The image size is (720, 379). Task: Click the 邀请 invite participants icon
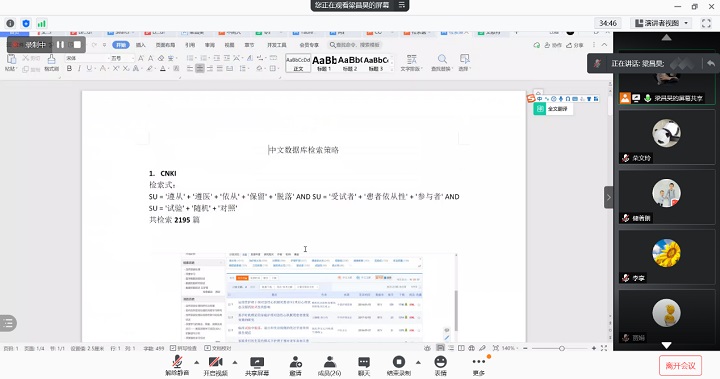click(x=295, y=366)
